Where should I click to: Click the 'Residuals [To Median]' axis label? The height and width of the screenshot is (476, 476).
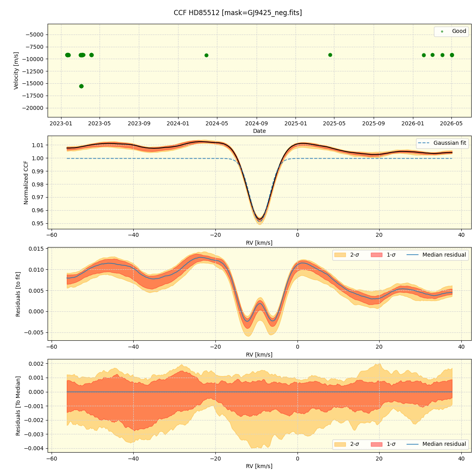pos(18,406)
